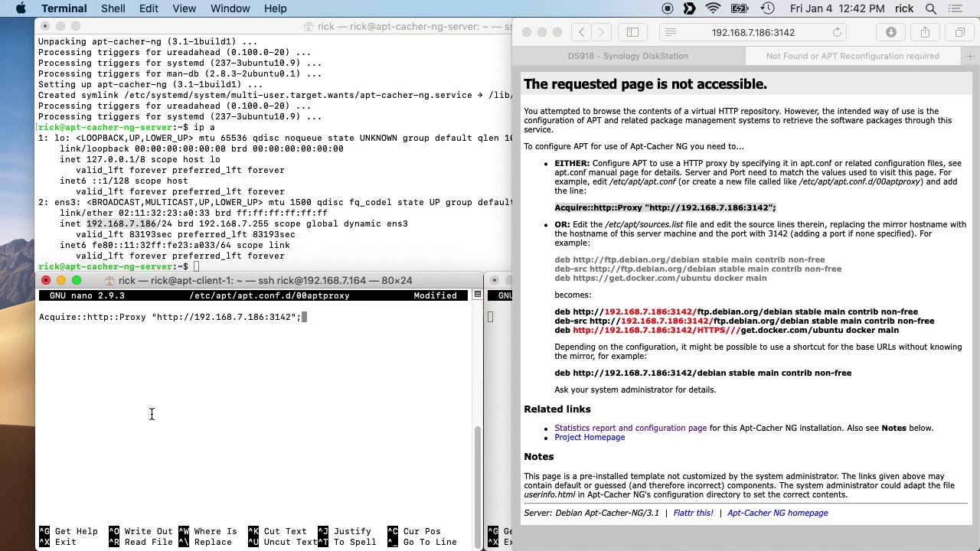Screen dimensions: 980x551
Task: Open the Terminal app menu
Action: 64,8
